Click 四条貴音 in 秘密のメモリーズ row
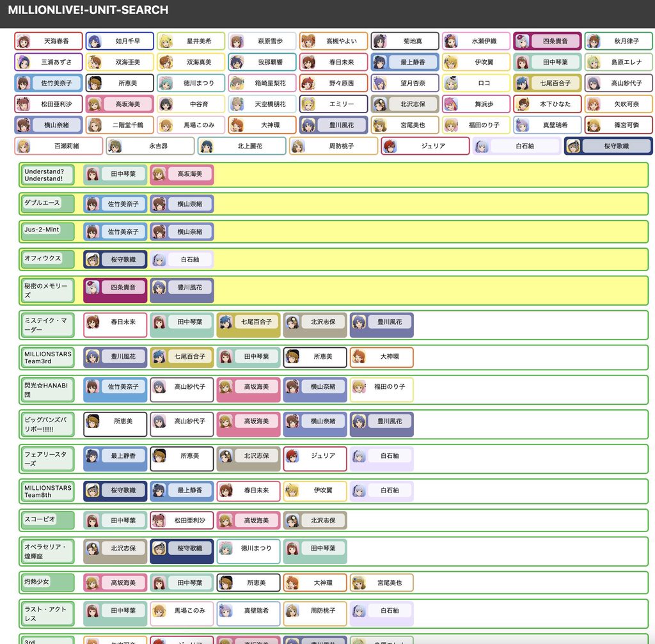Image resolution: width=655 pixels, height=644 pixels. point(115,290)
